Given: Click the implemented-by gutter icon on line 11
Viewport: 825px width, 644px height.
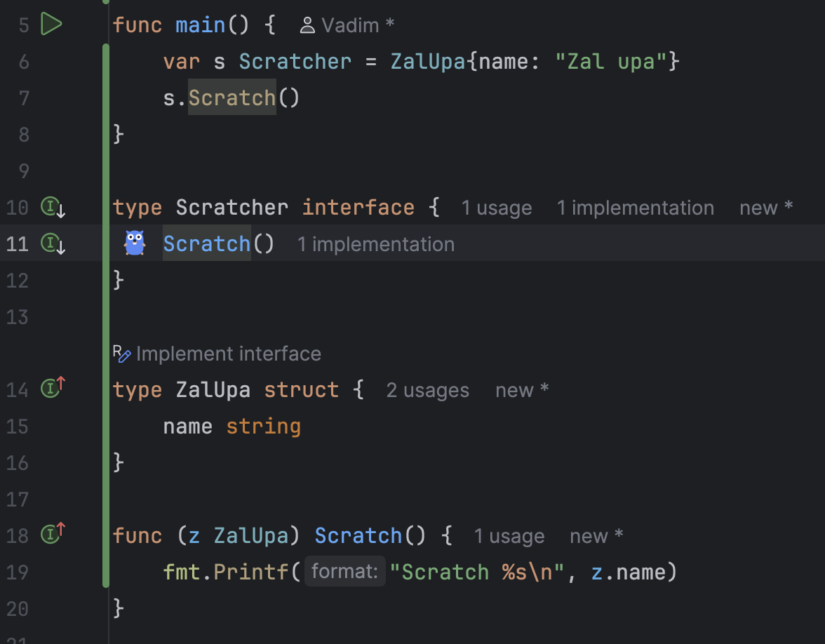Looking at the screenshot, I should [53, 243].
